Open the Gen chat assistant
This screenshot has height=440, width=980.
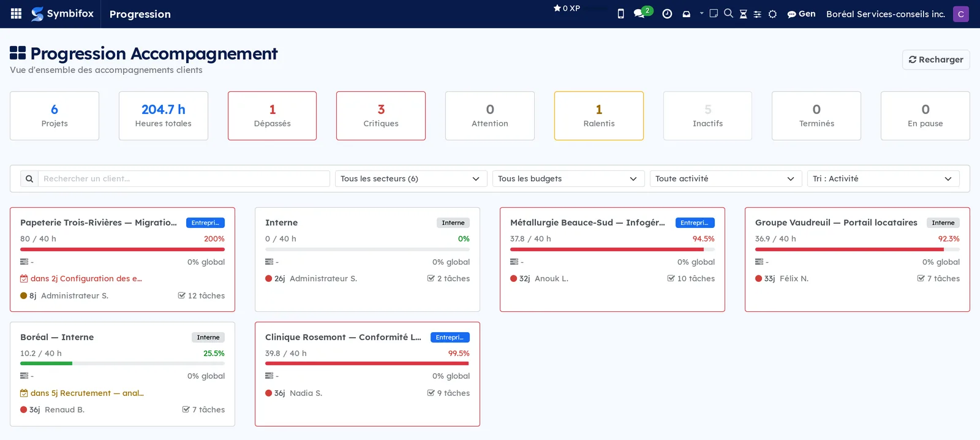click(x=801, y=13)
